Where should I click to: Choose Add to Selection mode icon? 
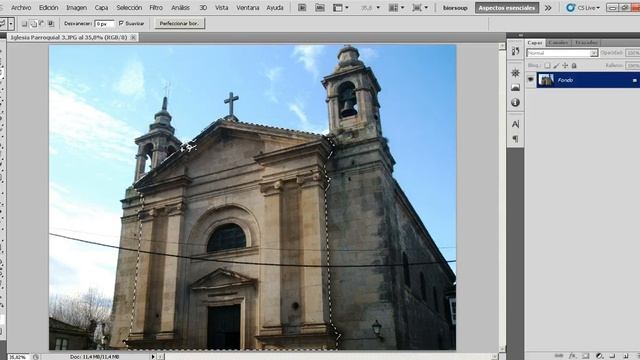pyautogui.click(x=33, y=24)
